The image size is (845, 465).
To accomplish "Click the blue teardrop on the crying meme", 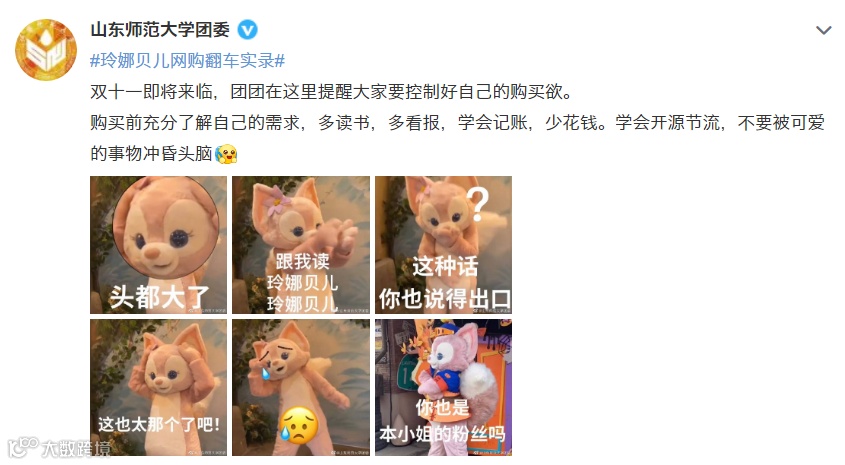I will tap(266, 373).
